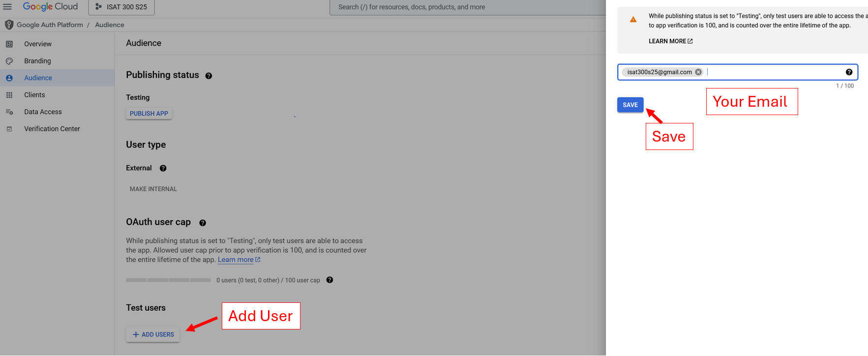Click the user cap progress bar
The width and height of the screenshot is (868, 356).
tap(168, 280)
